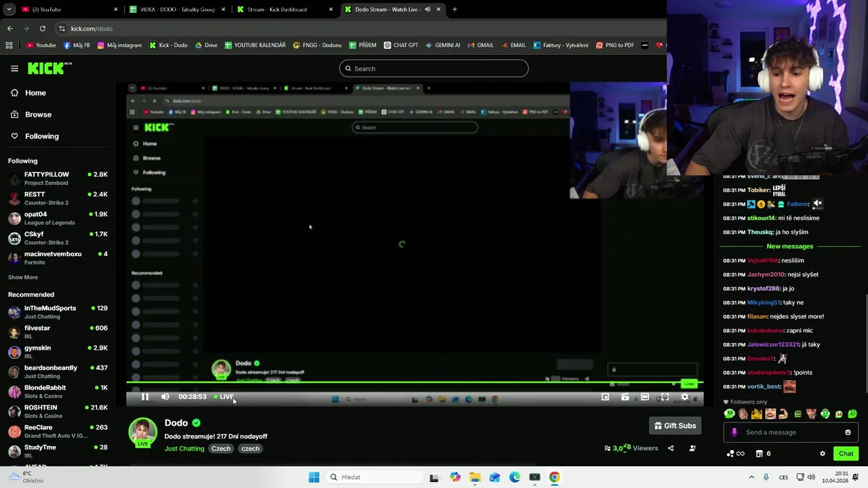Viewport: 868px width, 488px height.
Task: Open Windows Start menu
Action: pos(313,477)
